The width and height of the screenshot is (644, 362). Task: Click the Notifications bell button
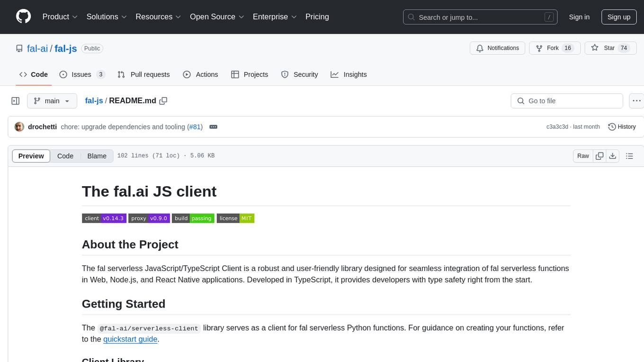(498, 48)
